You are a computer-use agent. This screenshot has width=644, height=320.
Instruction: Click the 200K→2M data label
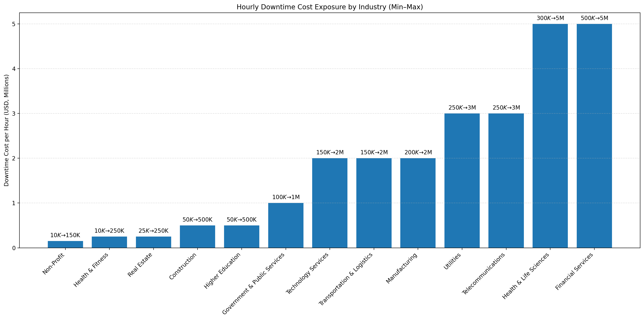pos(418,153)
